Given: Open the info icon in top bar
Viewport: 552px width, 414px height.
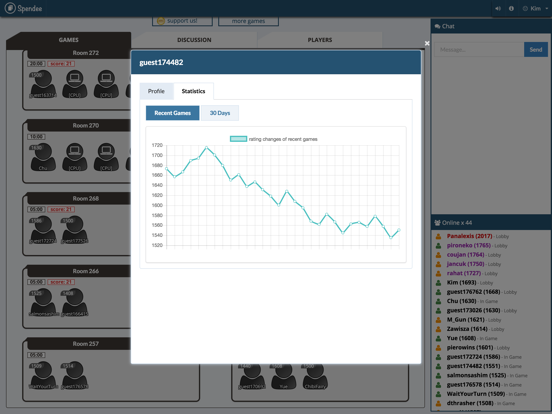Looking at the screenshot, I should (511, 8).
